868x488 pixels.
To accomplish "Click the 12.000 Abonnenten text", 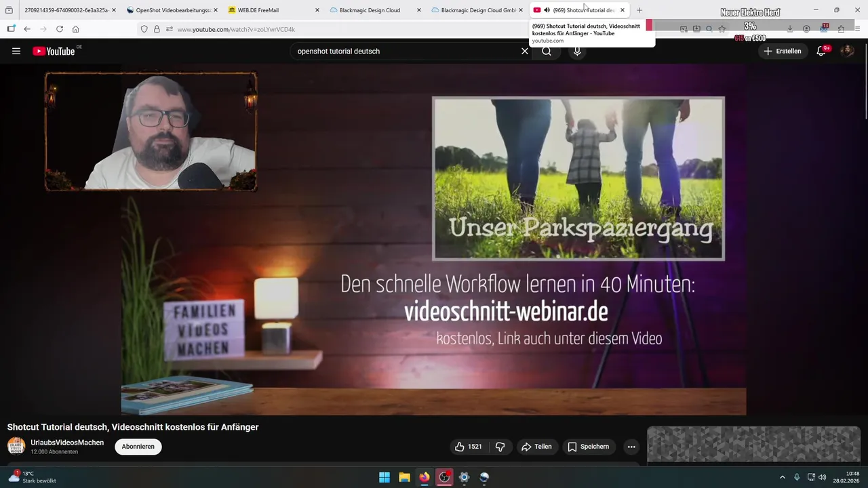I will click(54, 452).
